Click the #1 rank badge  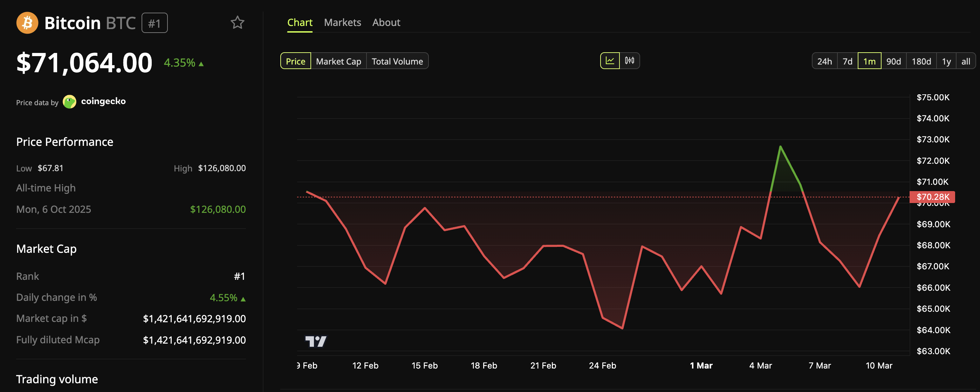tap(154, 23)
